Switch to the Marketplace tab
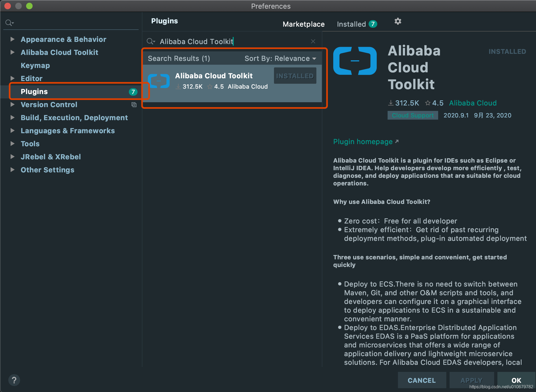The image size is (536, 392). click(303, 24)
